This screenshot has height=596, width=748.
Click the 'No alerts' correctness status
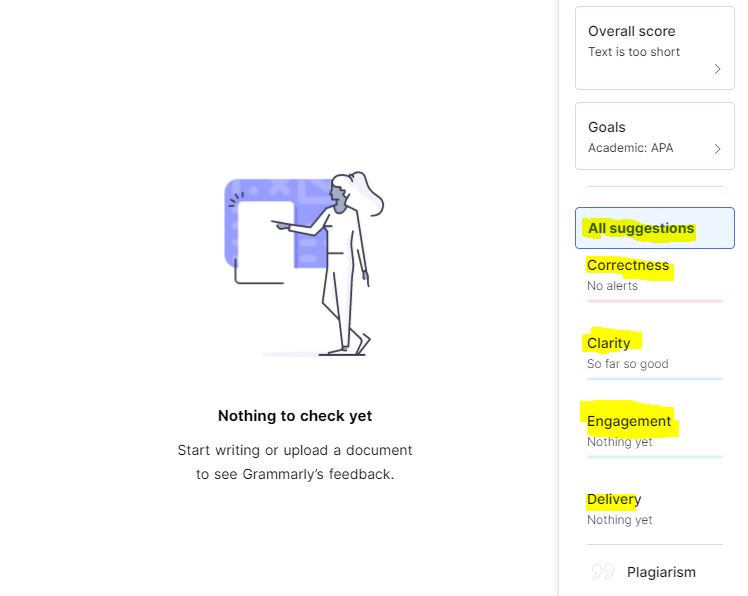point(612,286)
